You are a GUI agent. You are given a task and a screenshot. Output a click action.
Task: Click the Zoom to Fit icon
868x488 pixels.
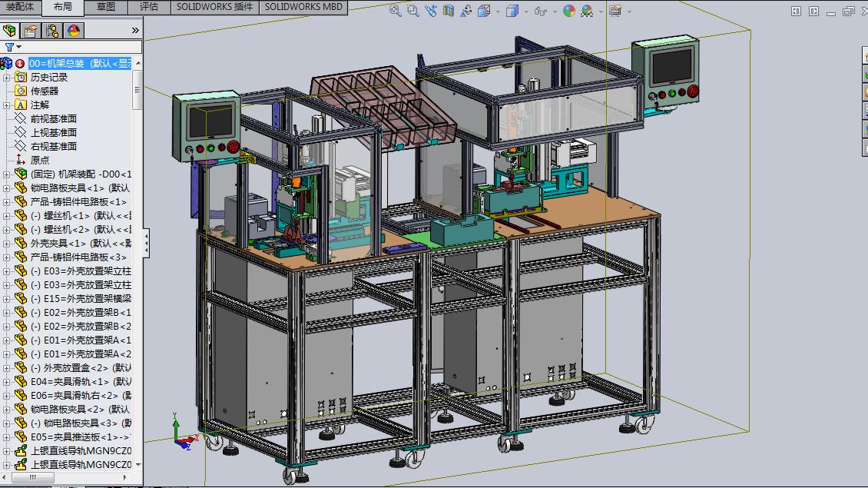395,11
